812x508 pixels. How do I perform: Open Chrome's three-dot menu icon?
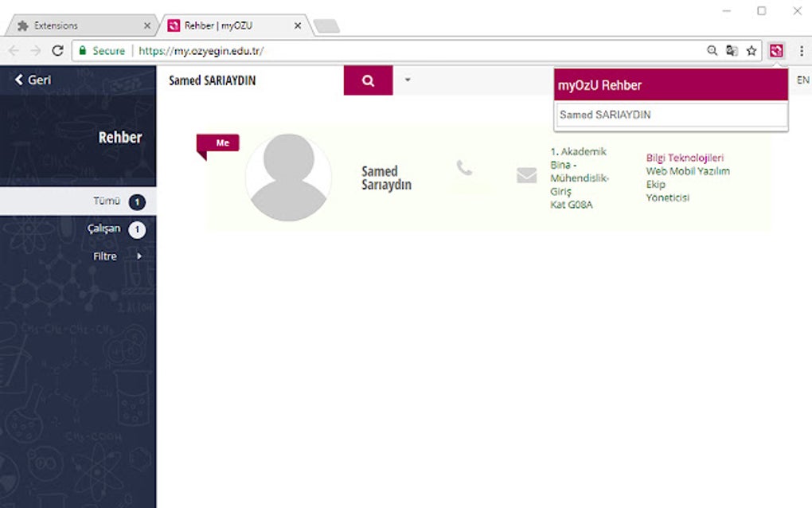coord(800,50)
